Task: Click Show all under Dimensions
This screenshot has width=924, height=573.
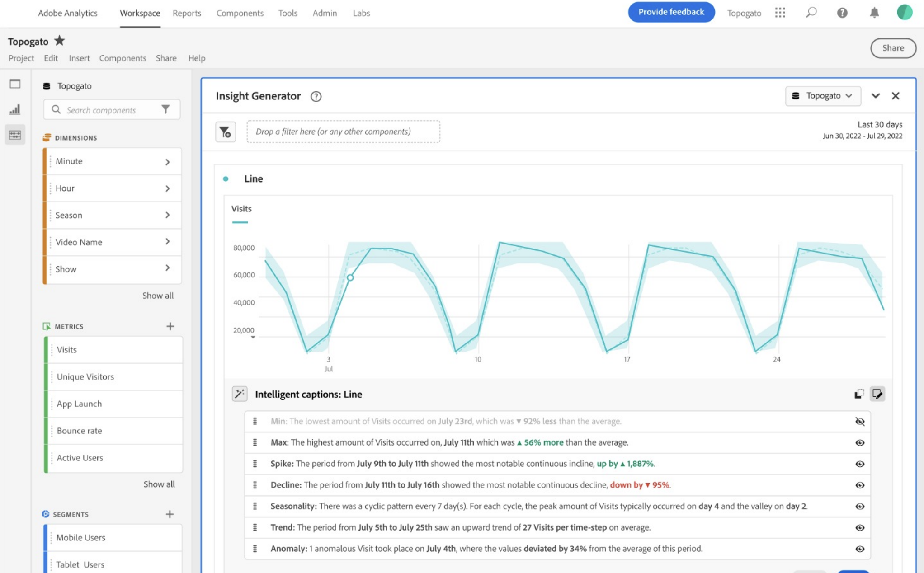Action: (x=158, y=296)
